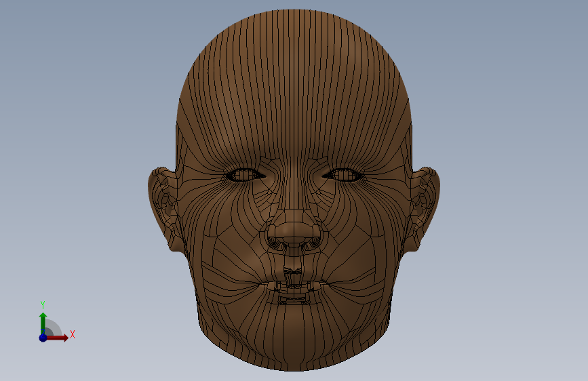Select the mouth of the head model
The image size is (588, 381).
coord(294,287)
